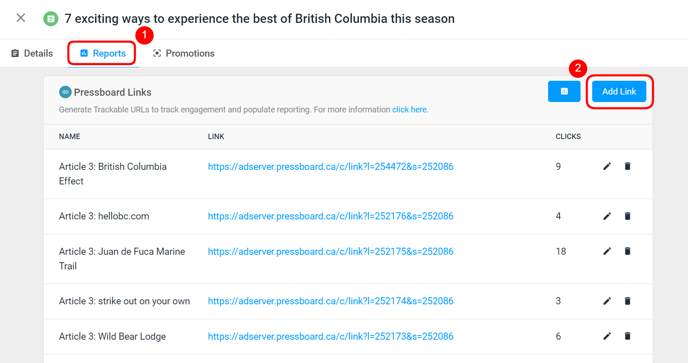688x363 pixels.
Task: Delete the Juan de Fuca Marine Trail link
Action: click(x=627, y=251)
